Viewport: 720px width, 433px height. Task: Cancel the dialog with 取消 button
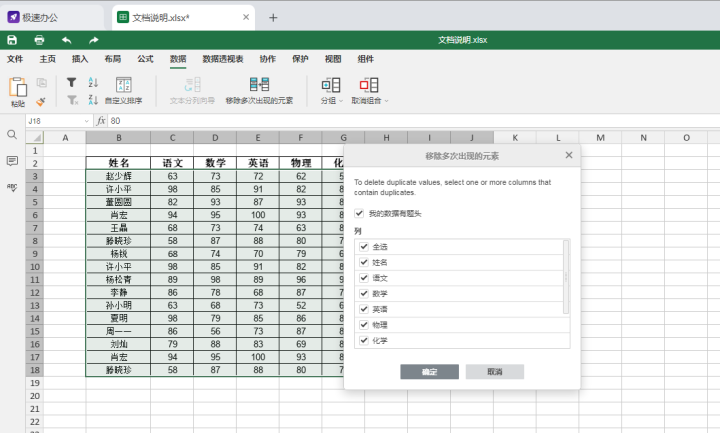495,372
